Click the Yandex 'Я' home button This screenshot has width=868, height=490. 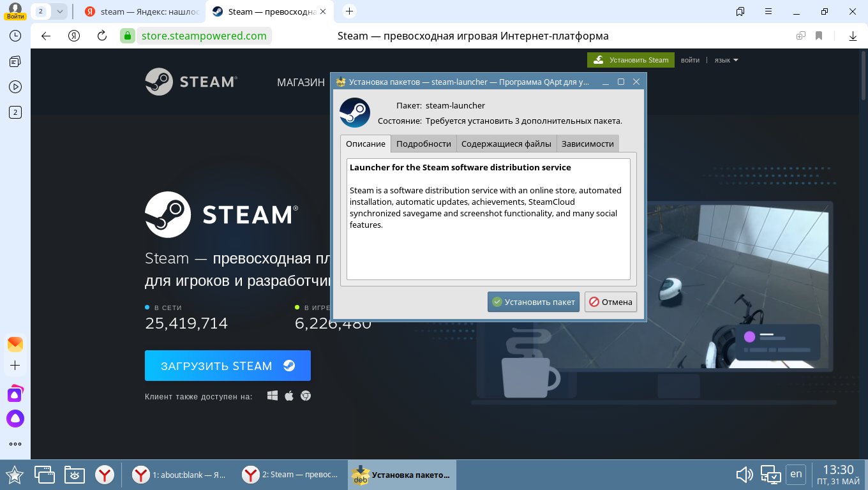click(x=74, y=36)
